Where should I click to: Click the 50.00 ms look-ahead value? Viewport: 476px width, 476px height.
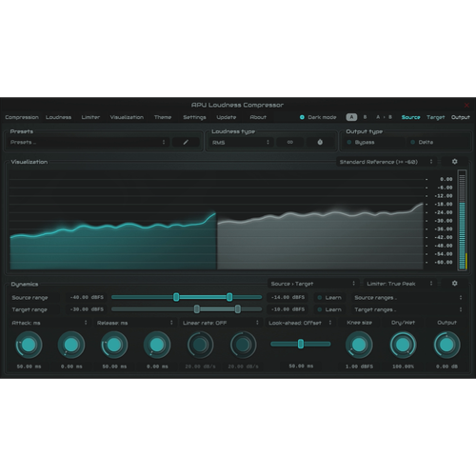pos(301,367)
